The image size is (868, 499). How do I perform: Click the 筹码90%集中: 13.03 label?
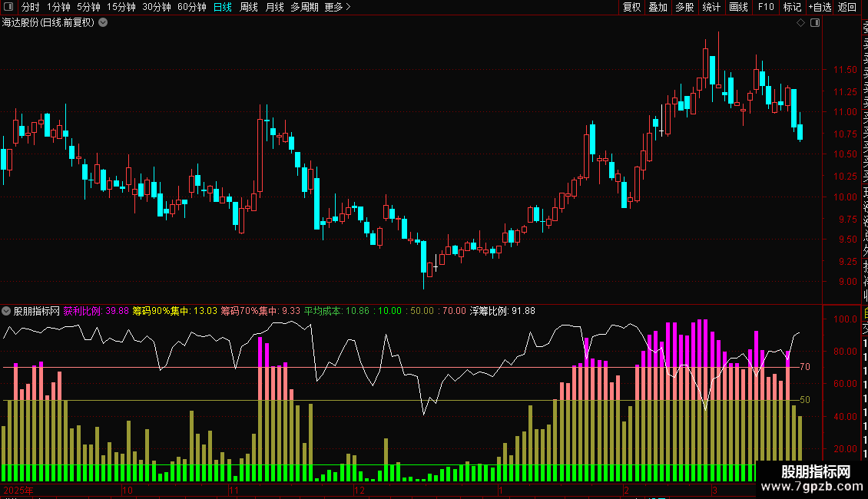pyautogui.click(x=175, y=311)
